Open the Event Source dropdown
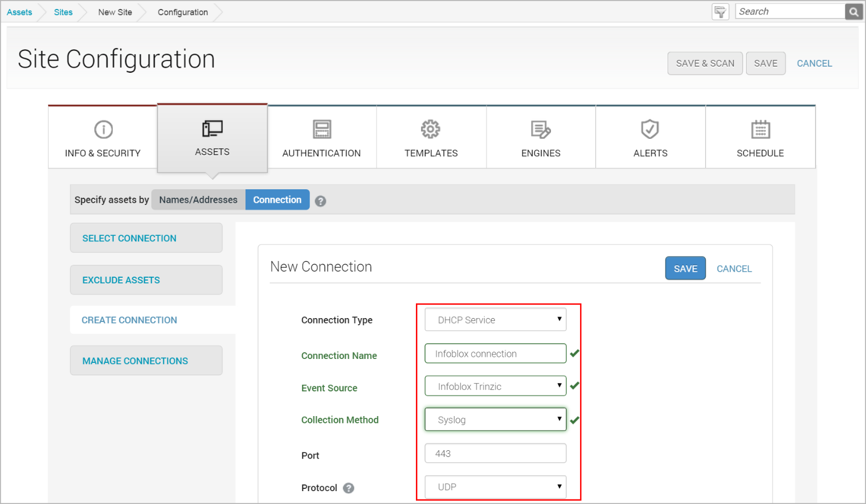 pyautogui.click(x=495, y=386)
